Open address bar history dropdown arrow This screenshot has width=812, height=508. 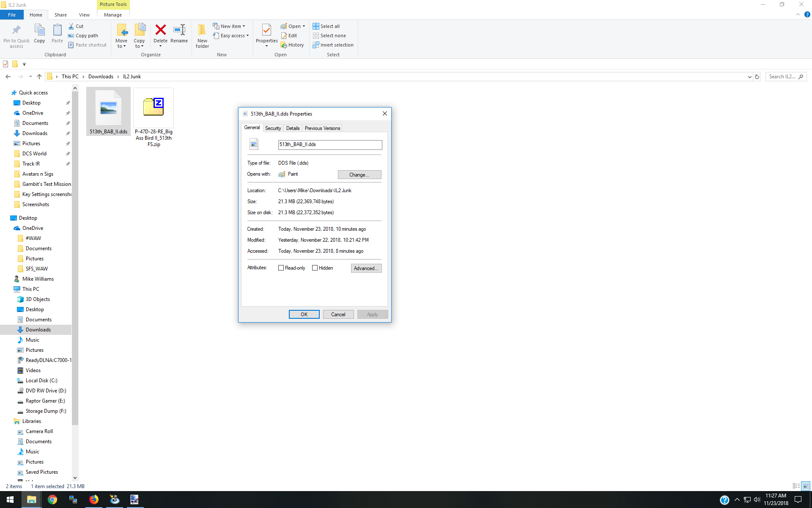749,77
